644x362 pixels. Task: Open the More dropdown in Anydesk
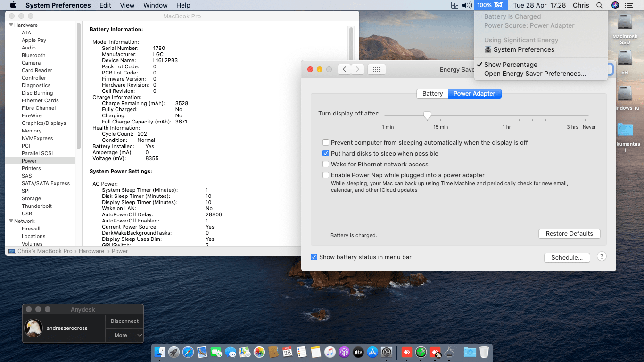pos(124,335)
